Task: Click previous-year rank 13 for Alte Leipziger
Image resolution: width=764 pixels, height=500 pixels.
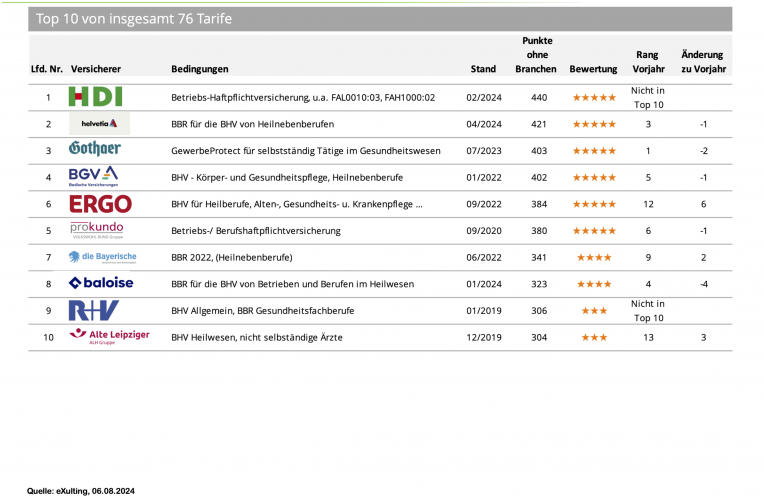Action: (648, 337)
